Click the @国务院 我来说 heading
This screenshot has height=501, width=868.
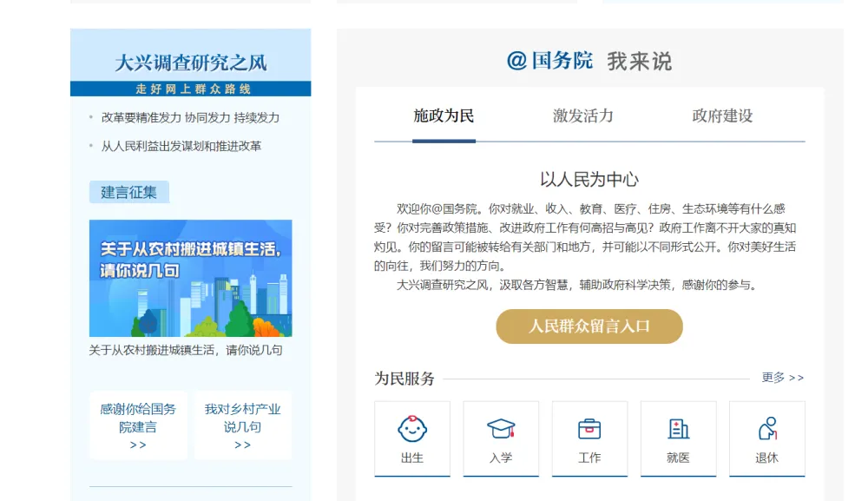[589, 61]
